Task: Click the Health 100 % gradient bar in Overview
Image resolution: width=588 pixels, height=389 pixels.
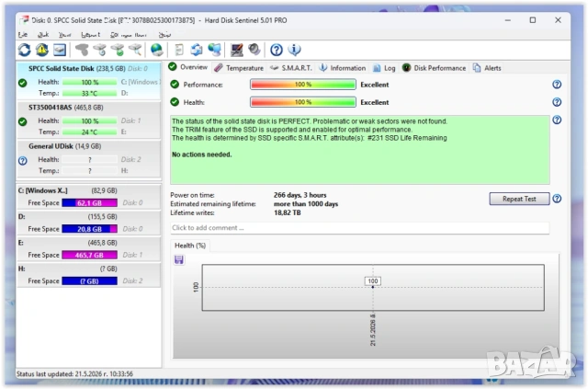Action: (303, 102)
